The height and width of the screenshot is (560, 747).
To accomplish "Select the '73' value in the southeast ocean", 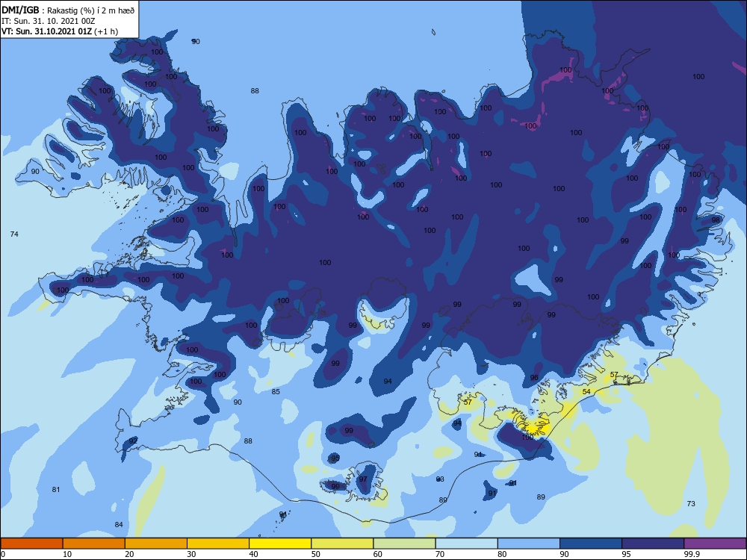I will pos(691,503).
